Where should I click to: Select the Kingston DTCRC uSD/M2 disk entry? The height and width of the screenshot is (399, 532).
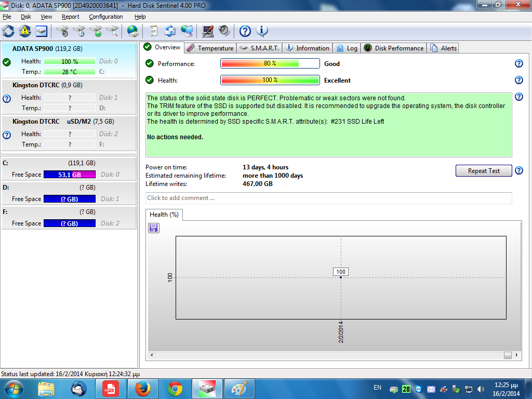pyautogui.click(x=69, y=133)
